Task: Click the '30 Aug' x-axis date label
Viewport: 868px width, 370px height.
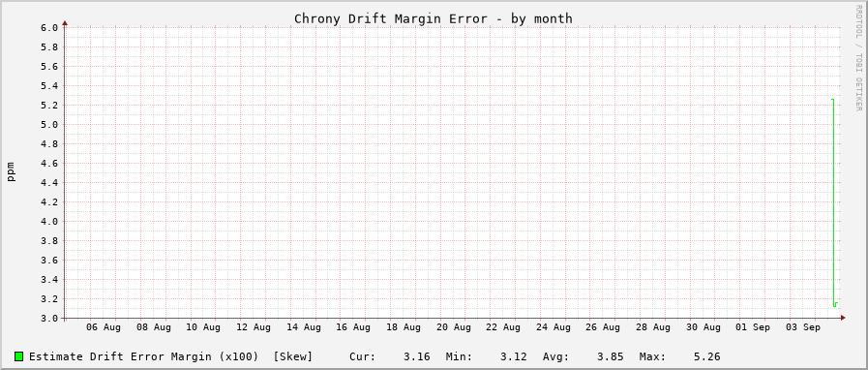Action: click(x=703, y=328)
